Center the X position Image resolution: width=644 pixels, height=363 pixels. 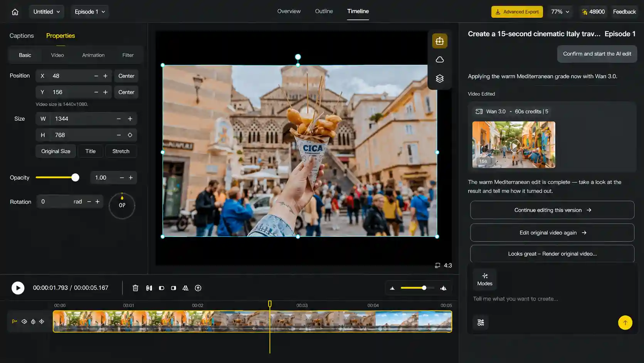coord(126,76)
